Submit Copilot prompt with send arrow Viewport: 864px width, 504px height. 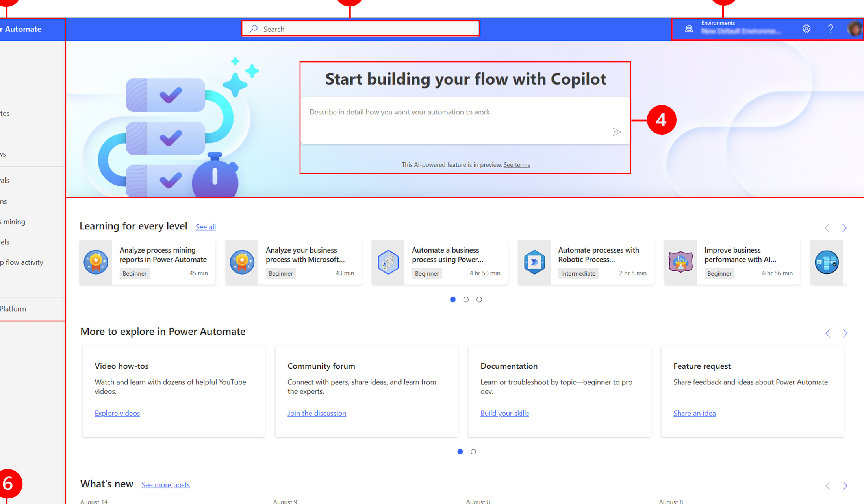[616, 132]
